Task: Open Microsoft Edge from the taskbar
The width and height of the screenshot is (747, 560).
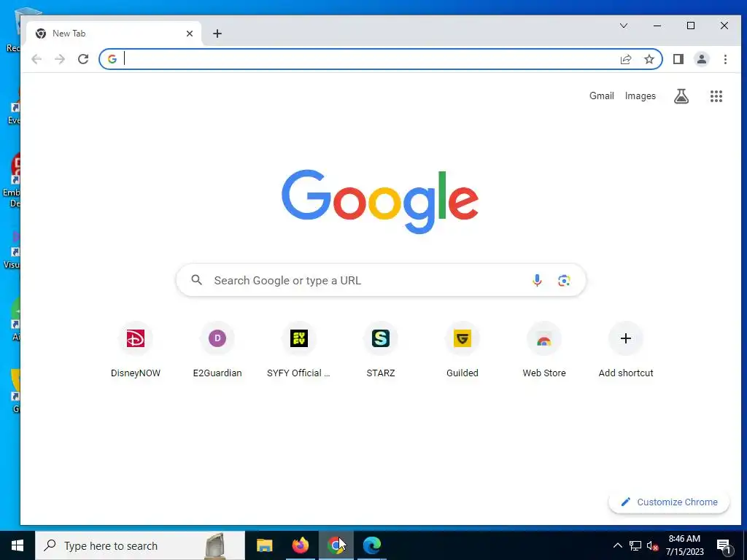Action: tap(372, 545)
